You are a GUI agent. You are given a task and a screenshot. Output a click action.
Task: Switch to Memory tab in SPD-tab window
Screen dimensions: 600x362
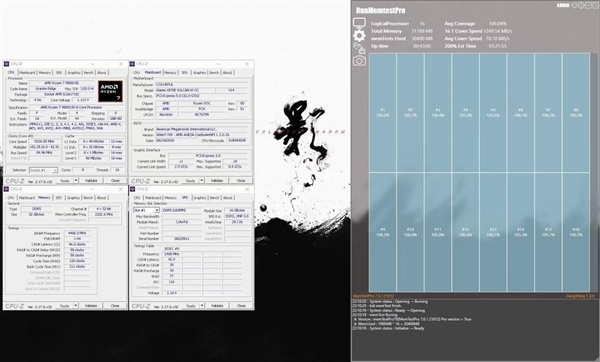click(x=170, y=197)
